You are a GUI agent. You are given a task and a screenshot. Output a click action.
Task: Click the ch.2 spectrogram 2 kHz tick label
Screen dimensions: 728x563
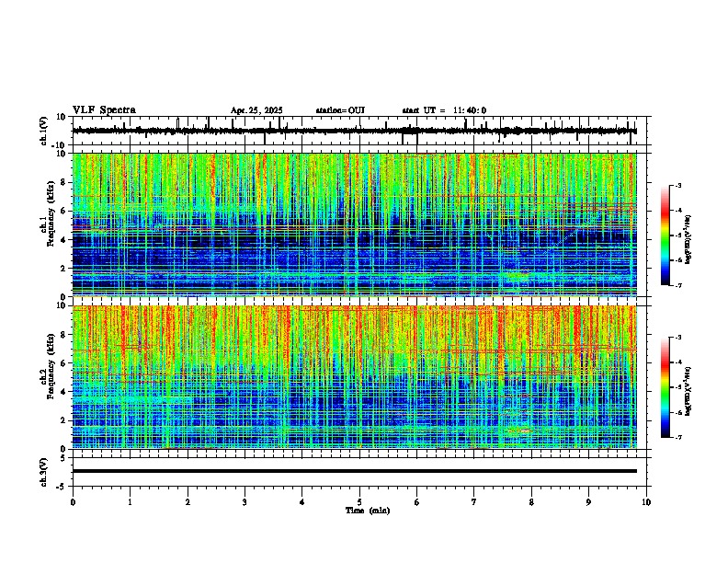(65, 420)
